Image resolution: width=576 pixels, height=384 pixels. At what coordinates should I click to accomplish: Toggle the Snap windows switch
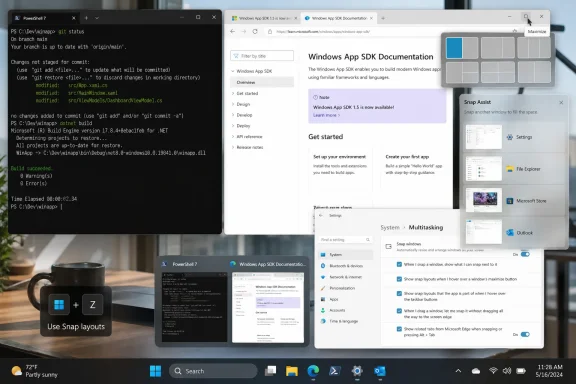coord(525,254)
